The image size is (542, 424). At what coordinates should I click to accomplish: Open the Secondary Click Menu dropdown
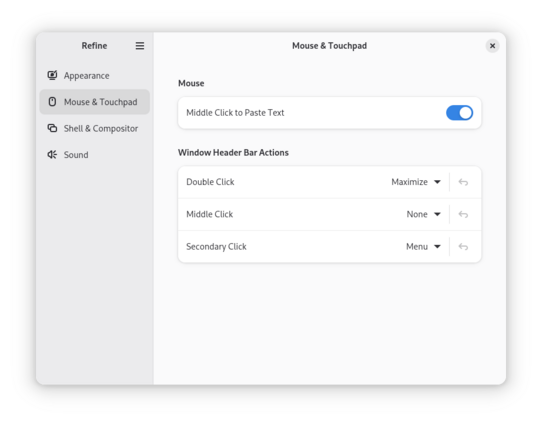(423, 246)
